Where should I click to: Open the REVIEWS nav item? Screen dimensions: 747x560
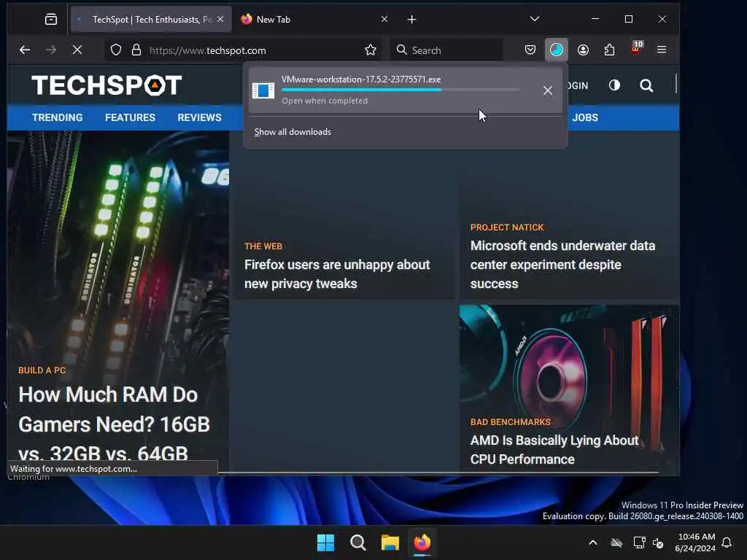[x=199, y=117]
